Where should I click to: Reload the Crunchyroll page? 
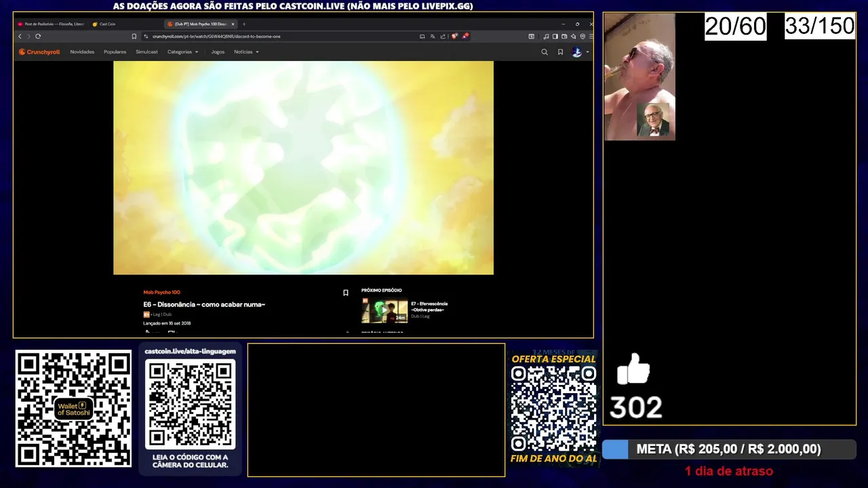(x=38, y=37)
